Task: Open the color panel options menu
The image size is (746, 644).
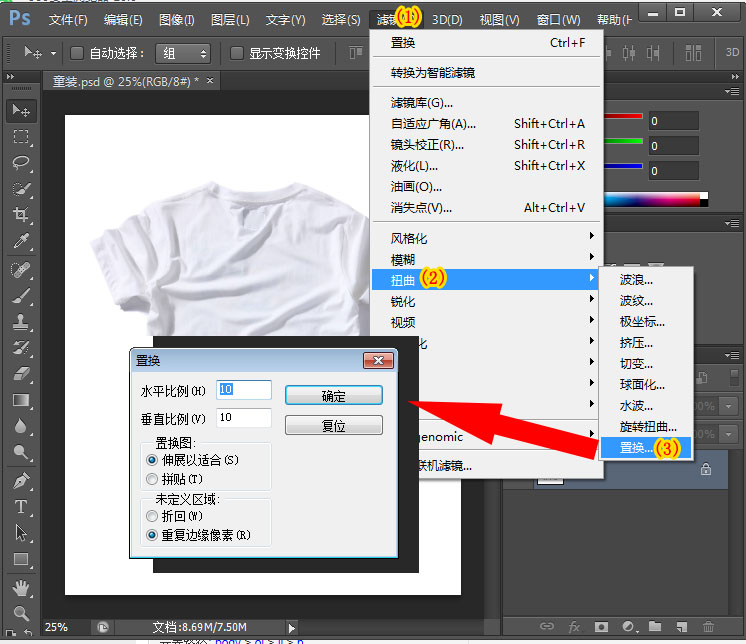Action: (732, 91)
